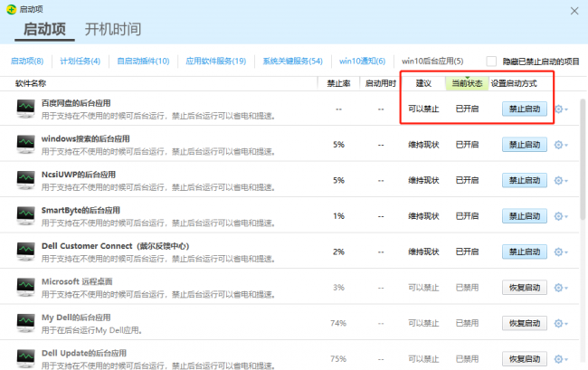Open the 启动项(8) category

(x=27, y=62)
